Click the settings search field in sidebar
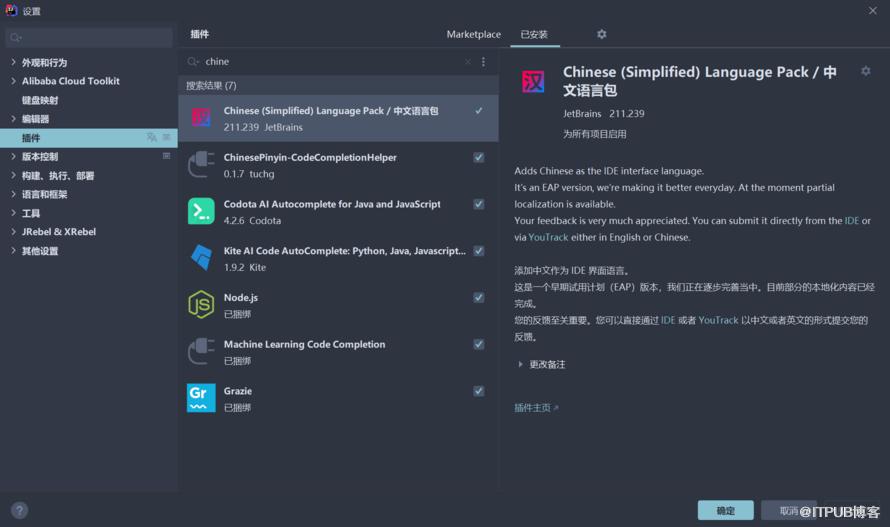Image resolution: width=890 pixels, height=527 pixels. click(89, 37)
